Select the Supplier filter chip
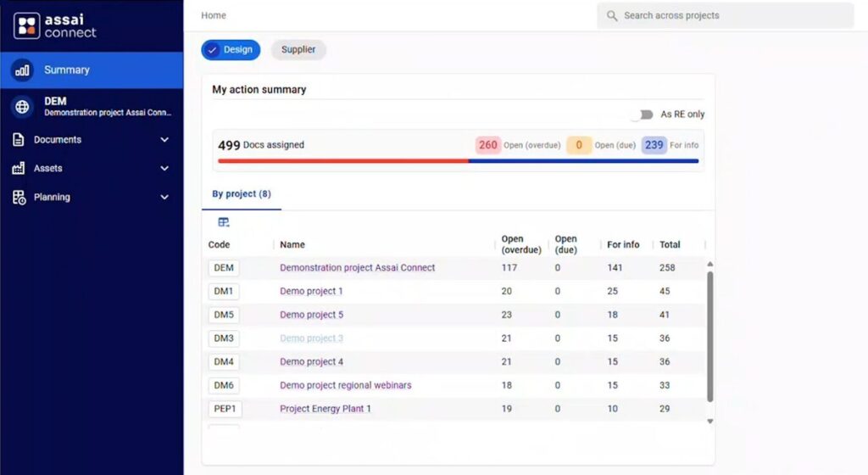The height and width of the screenshot is (475, 868). pyautogui.click(x=298, y=50)
